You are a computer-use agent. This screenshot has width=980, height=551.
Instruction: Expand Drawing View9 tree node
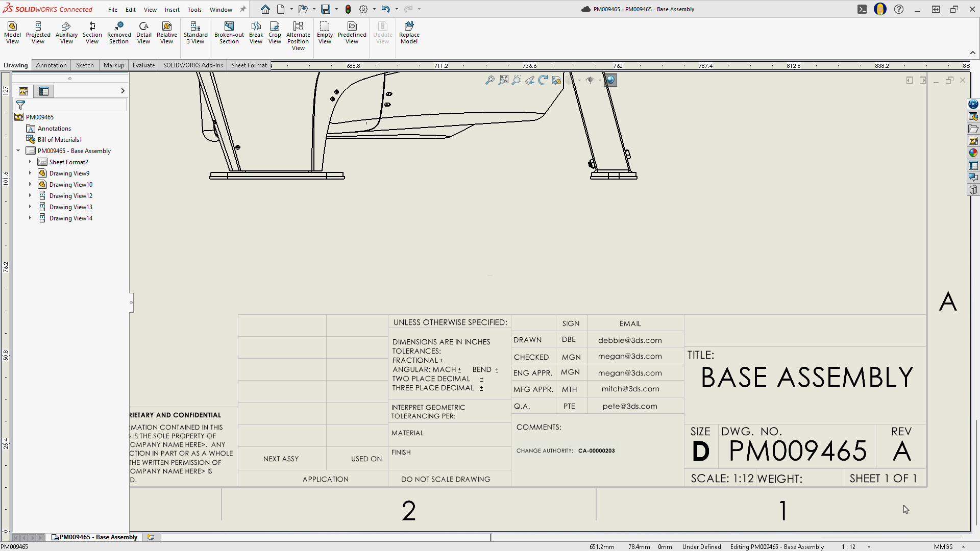[30, 173]
